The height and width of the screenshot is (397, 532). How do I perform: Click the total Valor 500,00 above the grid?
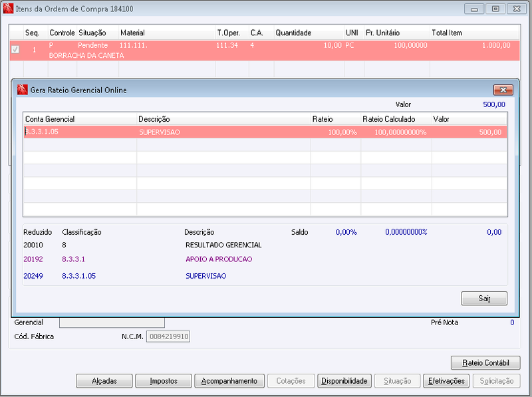coord(494,104)
